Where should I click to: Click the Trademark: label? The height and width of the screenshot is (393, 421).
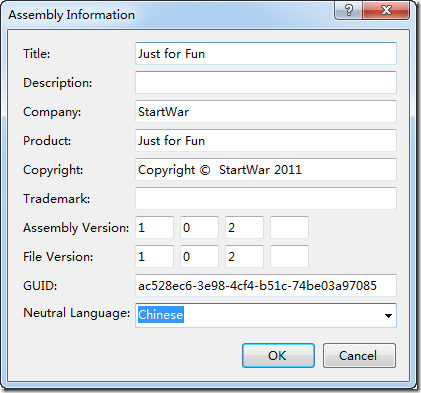pos(57,199)
